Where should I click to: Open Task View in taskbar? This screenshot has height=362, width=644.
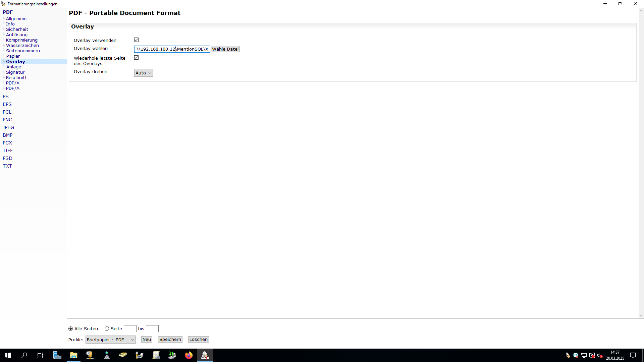coord(40,355)
